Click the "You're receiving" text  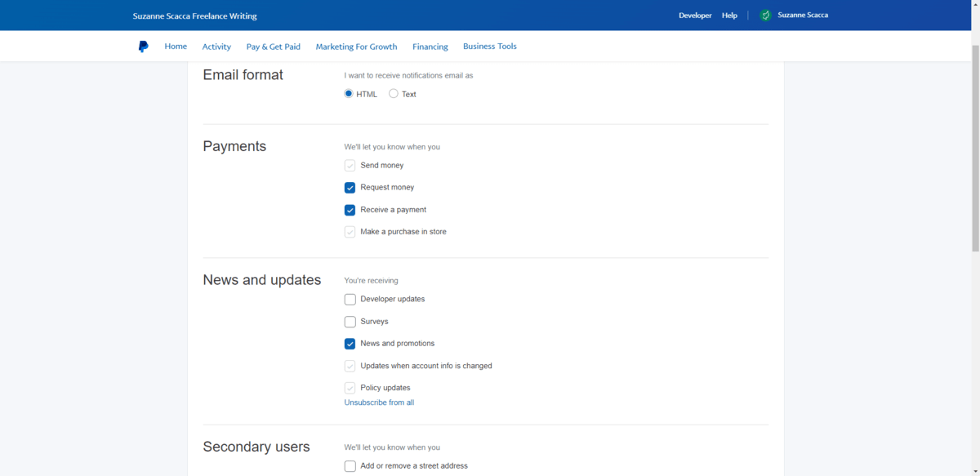(371, 281)
